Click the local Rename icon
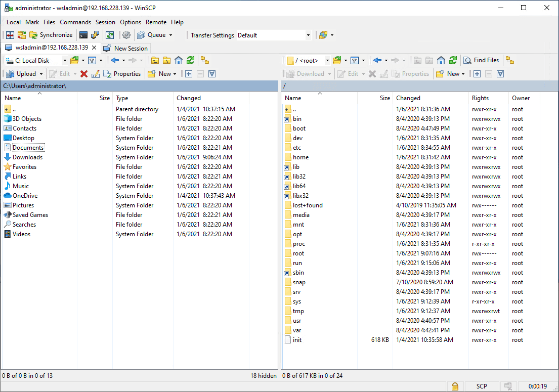 click(x=95, y=74)
